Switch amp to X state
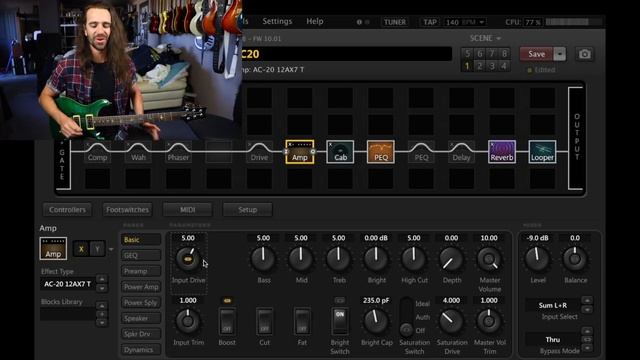Viewport: 640px width, 360px height. (x=81, y=249)
